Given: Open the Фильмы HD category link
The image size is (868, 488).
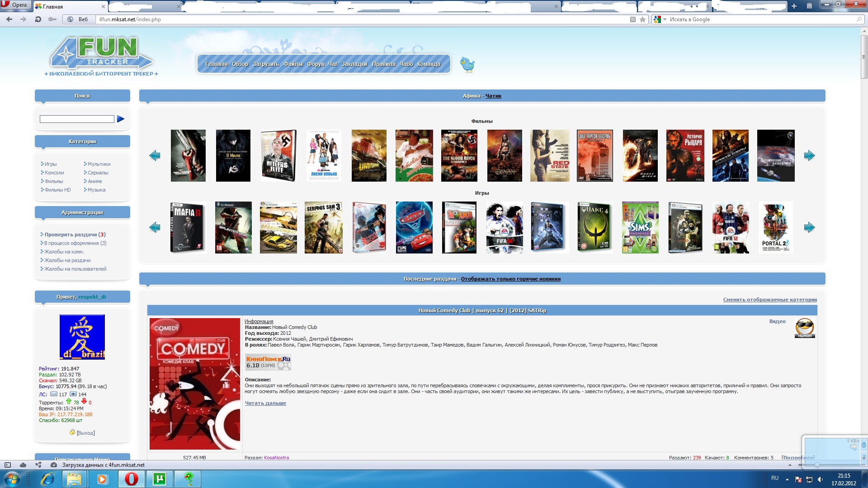Looking at the screenshot, I should click(57, 190).
